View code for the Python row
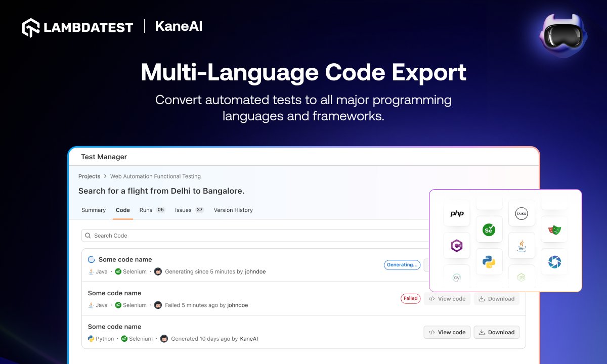 (447, 332)
